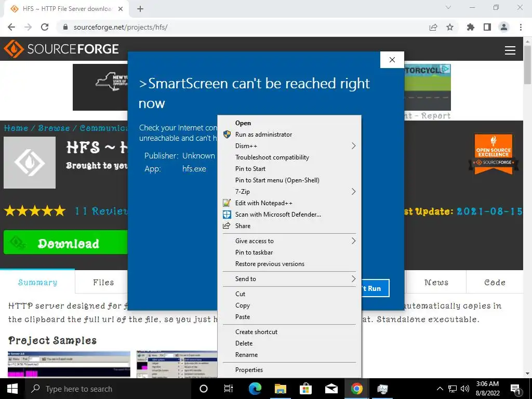Click the address bar padlock icon
The image size is (532, 399).
(65, 27)
